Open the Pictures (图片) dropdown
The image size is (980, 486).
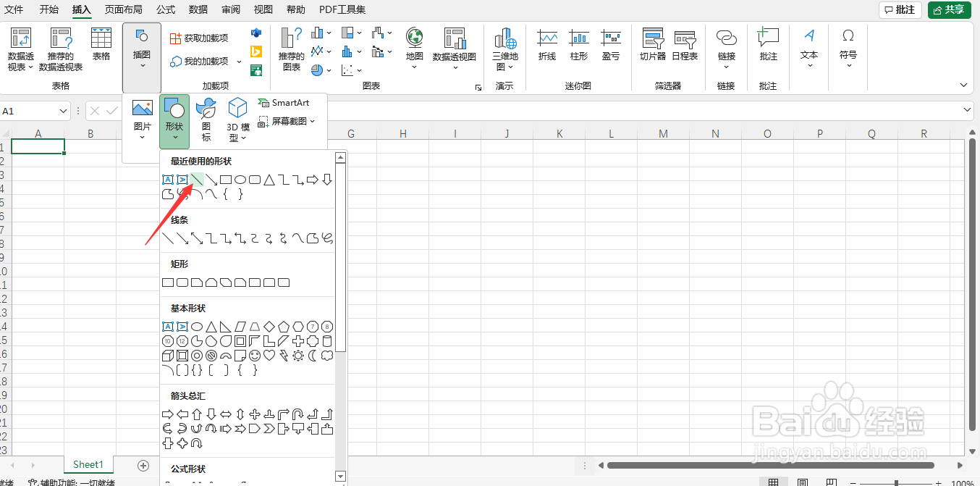(x=143, y=120)
